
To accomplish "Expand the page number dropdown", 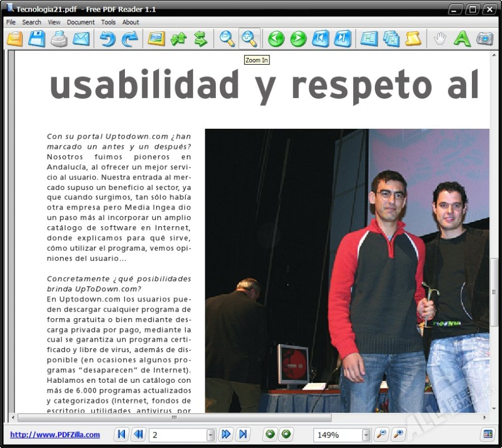I will [x=211, y=435].
